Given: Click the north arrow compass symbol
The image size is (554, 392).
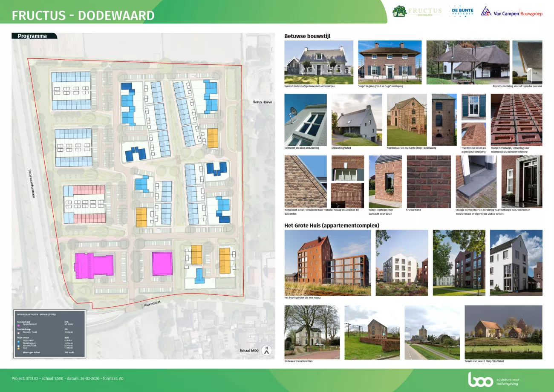Looking at the screenshot, I should pos(267,350).
